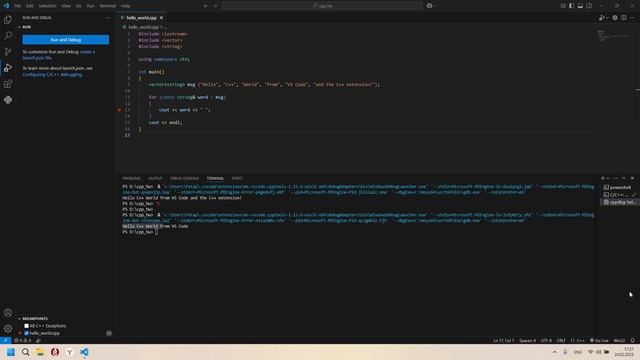Collapse the RUN section
This screenshot has height=360, width=640.
pos(19,27)
